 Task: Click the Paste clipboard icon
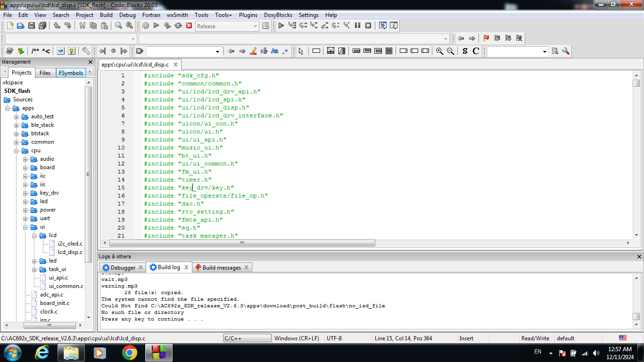coord(104,26)
